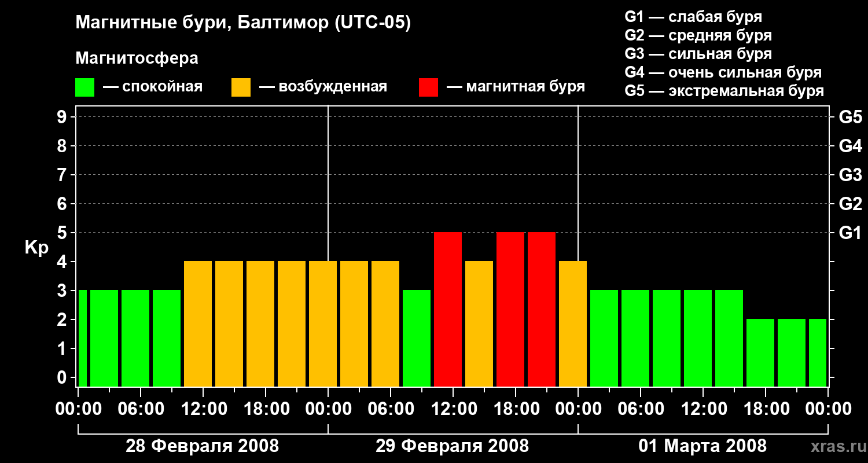Select the '28 Февраля 2008' date label

pyautogui.click(x=202, y=446)
